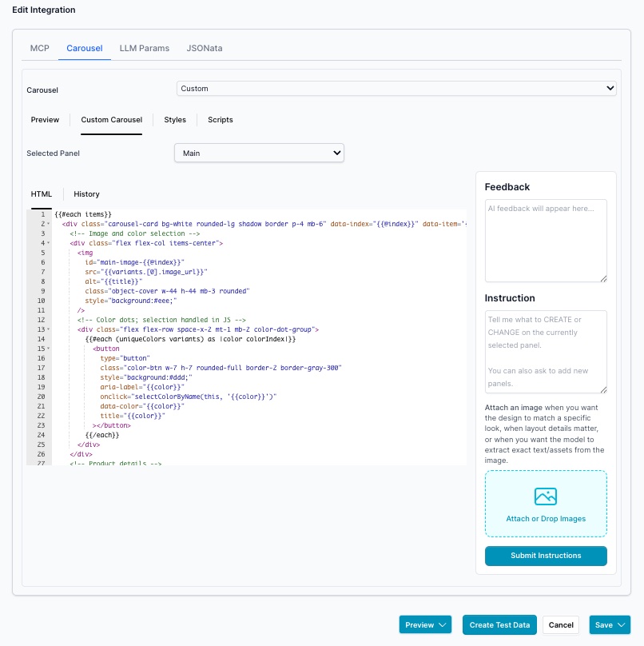644x646 pixels.
Task: Click the Submit Instructions button
Action: (546, 556)
